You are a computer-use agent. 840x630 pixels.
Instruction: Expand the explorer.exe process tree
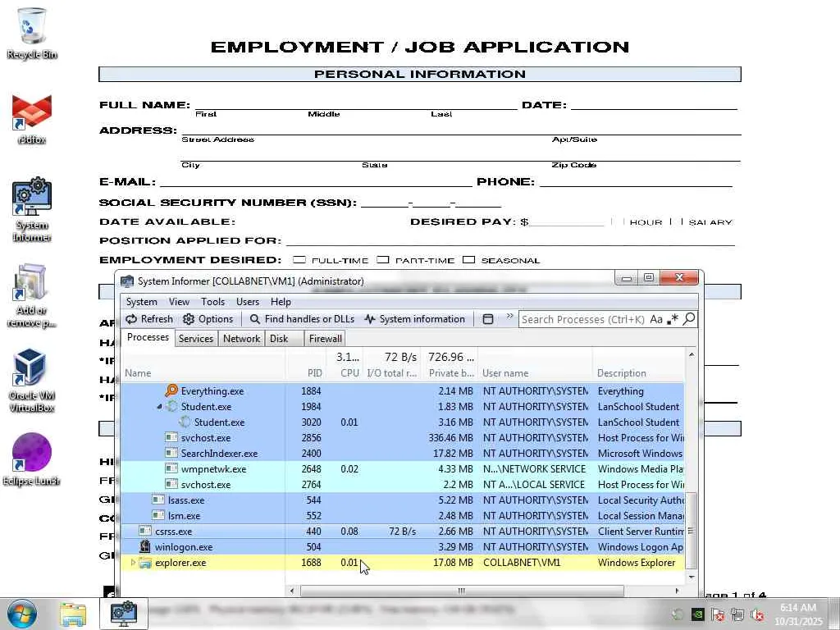coord(134,563)
